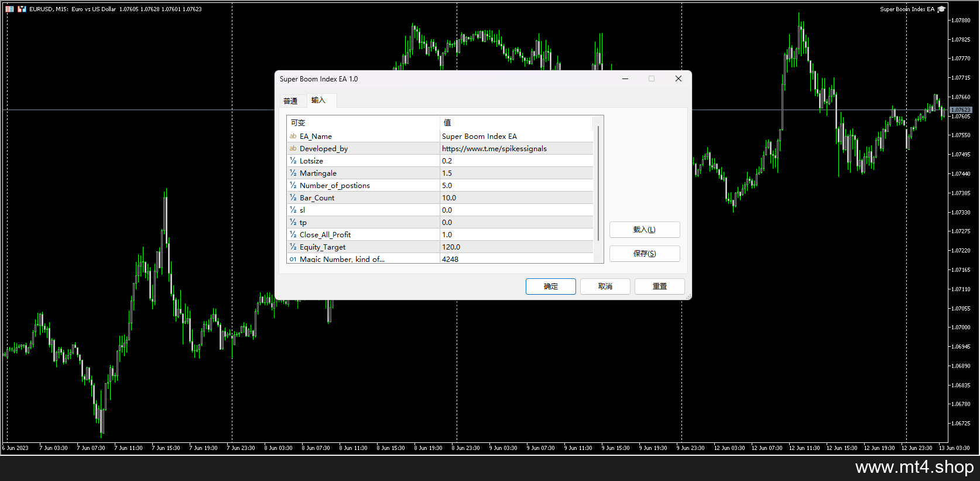Click the 取消 button

[605, 286]
